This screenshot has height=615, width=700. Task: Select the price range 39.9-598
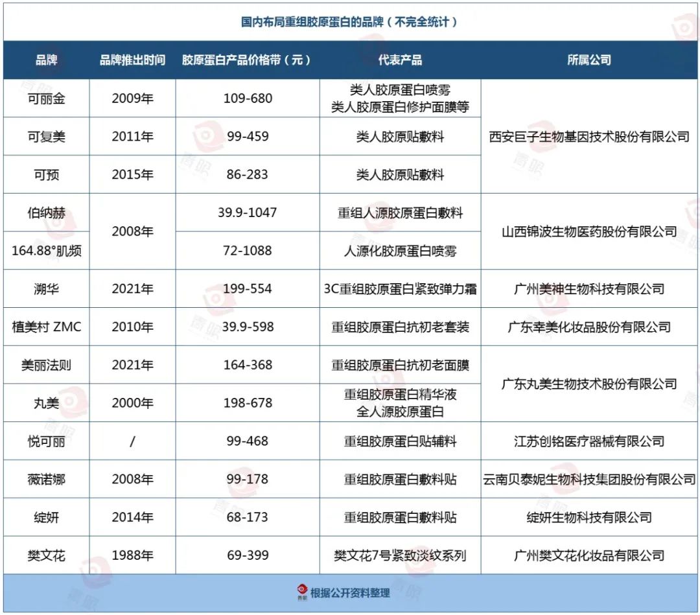[248, 327]
